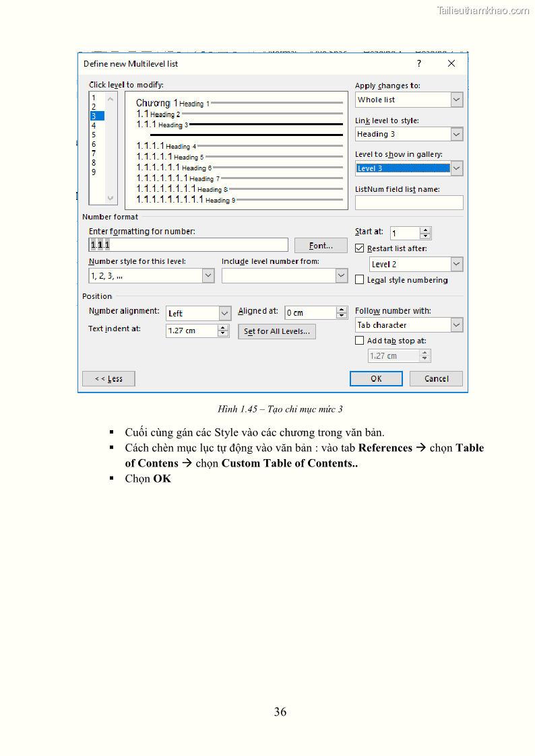
Task: Click Set for All Levels button
Action: point(277,331)
